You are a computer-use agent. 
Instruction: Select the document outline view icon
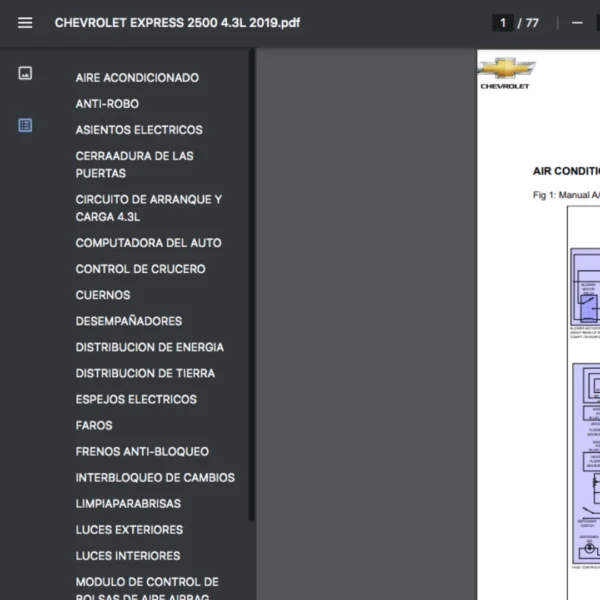[x=25, y=125]
